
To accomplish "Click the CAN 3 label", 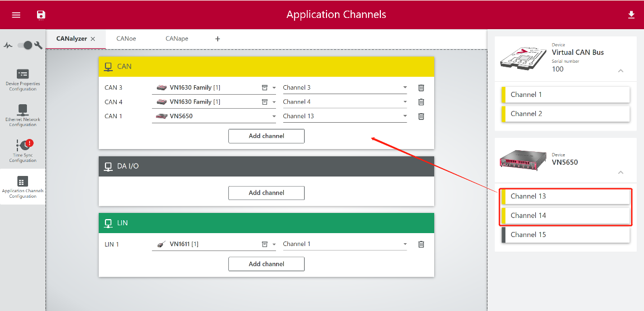I will pos(113,88).
